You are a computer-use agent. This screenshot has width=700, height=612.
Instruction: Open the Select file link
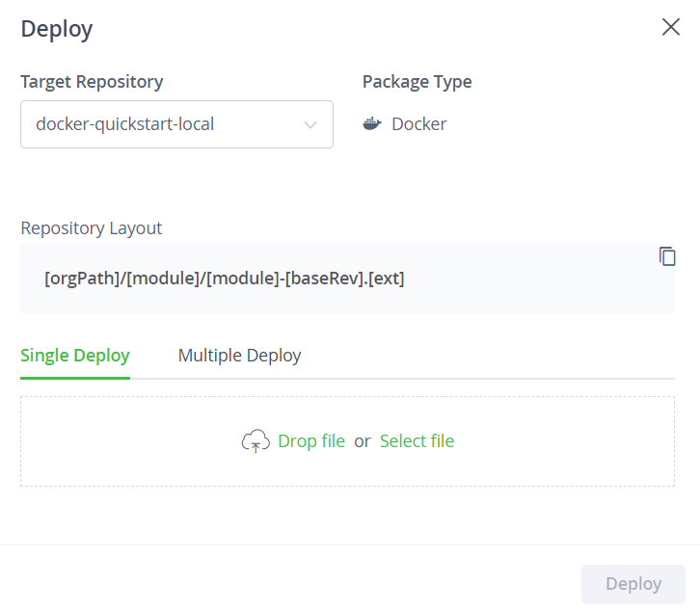(417, 441)
